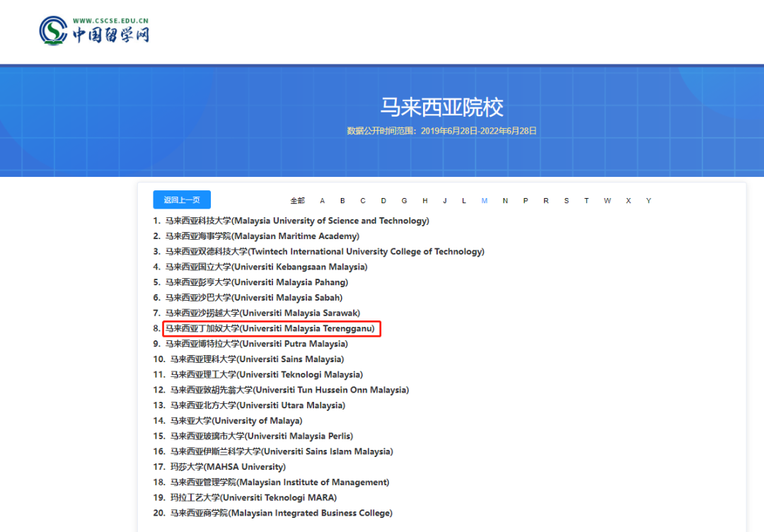
Task: Open Universiti Teknologi Malaysia entry
Action: pos(267,375)
